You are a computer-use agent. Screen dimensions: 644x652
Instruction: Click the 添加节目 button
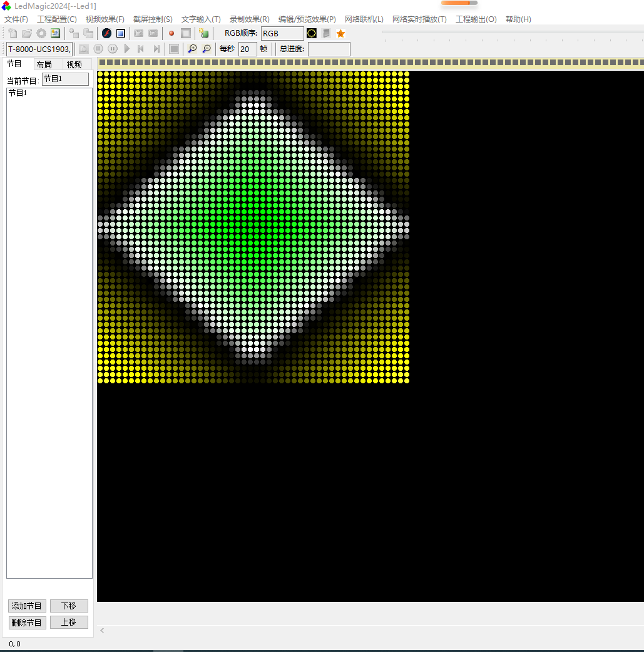[x=27, y=606]
